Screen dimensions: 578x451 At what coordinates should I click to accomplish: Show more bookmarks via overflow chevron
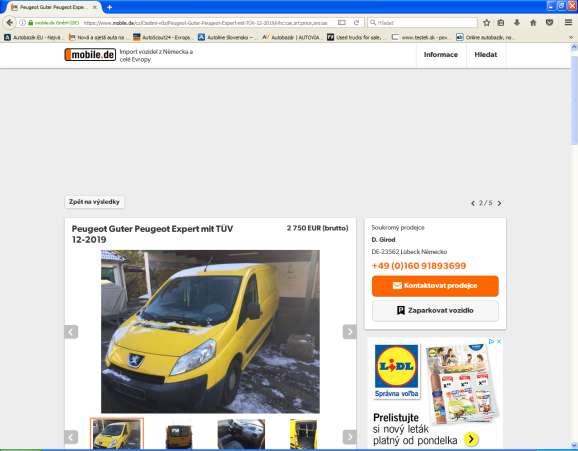point(571,37)
